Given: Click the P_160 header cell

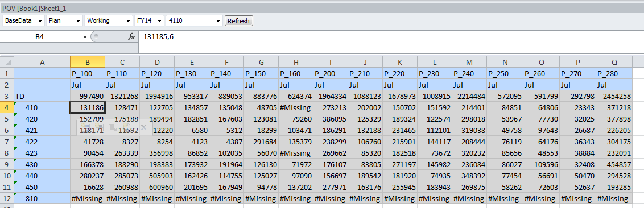Looking at the screenshot, I should 296,73.
